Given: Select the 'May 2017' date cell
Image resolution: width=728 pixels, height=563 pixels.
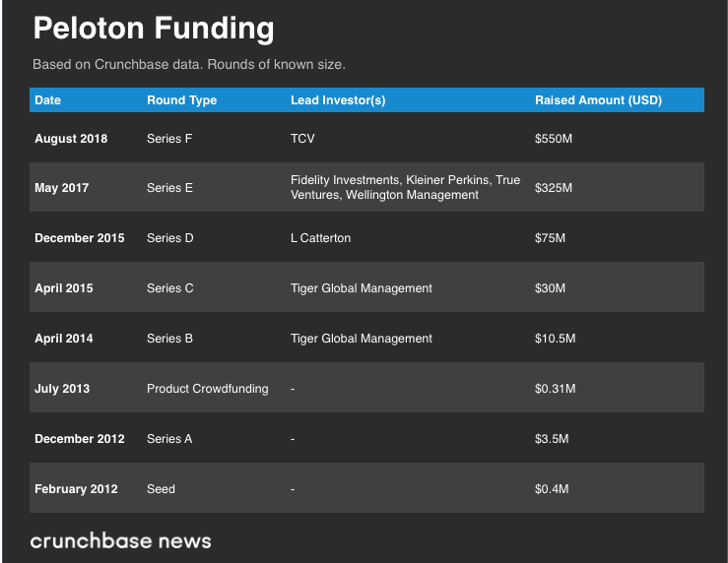Looking at the screenshot, I should [x=62, y=188].
